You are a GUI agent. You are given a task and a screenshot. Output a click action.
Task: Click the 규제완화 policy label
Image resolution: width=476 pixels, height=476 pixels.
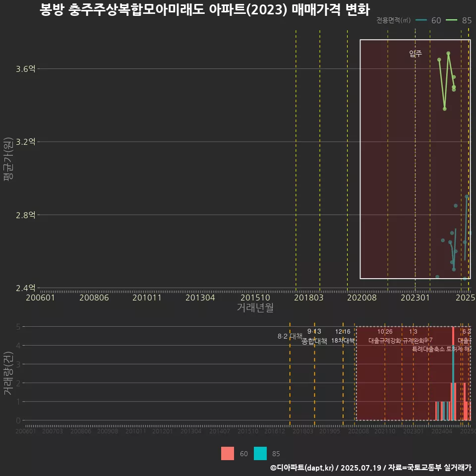[x=414, y=341]
